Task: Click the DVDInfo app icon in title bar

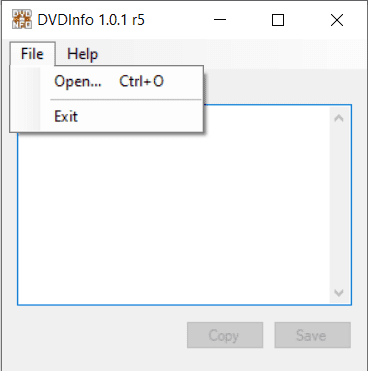Action: 22,20
